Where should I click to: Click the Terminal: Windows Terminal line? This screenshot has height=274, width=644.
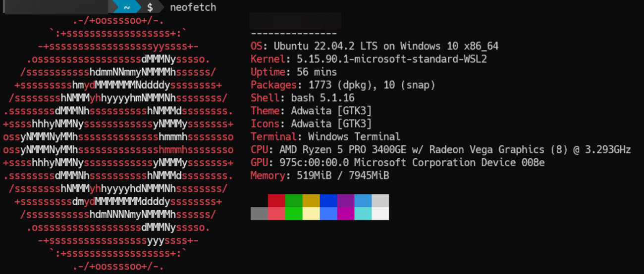click(x=325, y=137)
